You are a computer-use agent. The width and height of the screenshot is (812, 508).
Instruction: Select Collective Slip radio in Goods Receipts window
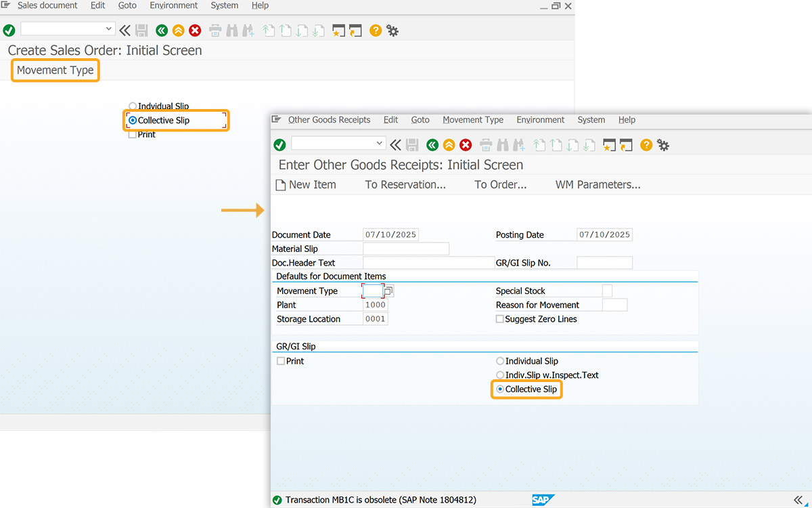coord(500,389)
